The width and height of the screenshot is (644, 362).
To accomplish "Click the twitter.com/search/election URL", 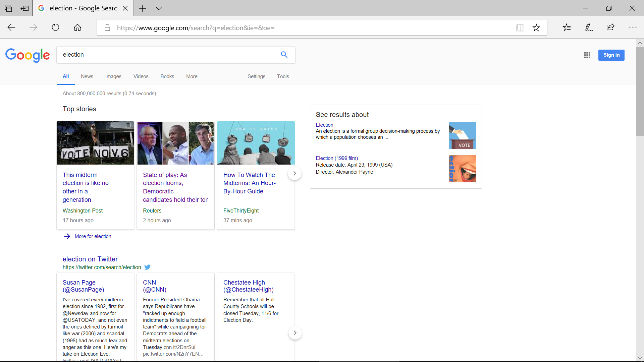I will [102, 267].
